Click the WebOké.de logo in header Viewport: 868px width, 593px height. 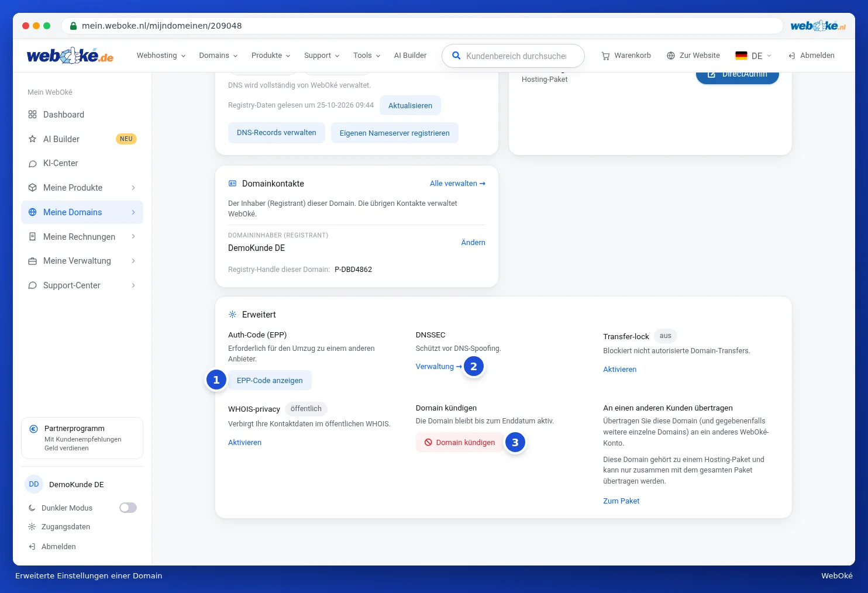click(70, 56)
